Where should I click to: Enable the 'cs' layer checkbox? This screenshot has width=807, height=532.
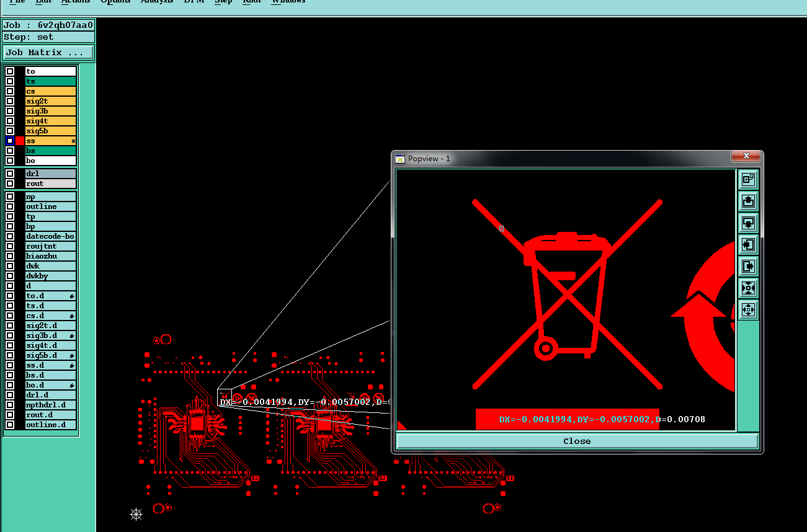[x=10, y=91]
